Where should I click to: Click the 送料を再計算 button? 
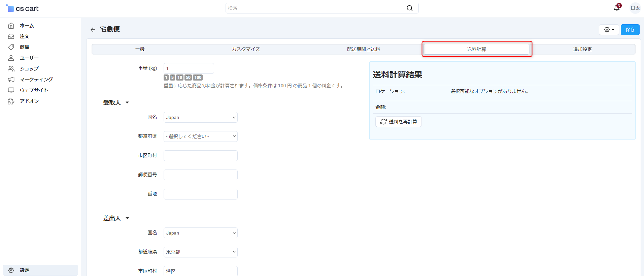pos(399,122)
